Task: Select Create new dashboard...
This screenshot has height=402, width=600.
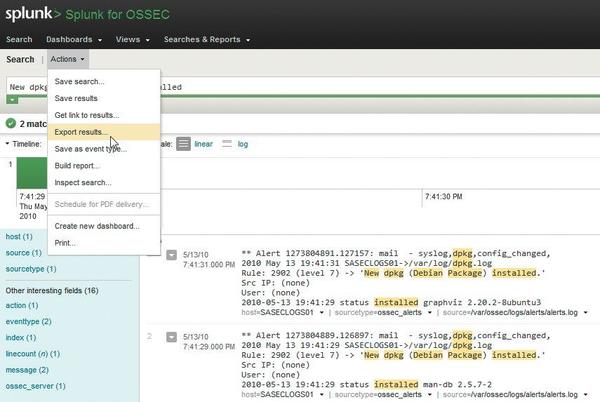Action: (x=104, y=226)
